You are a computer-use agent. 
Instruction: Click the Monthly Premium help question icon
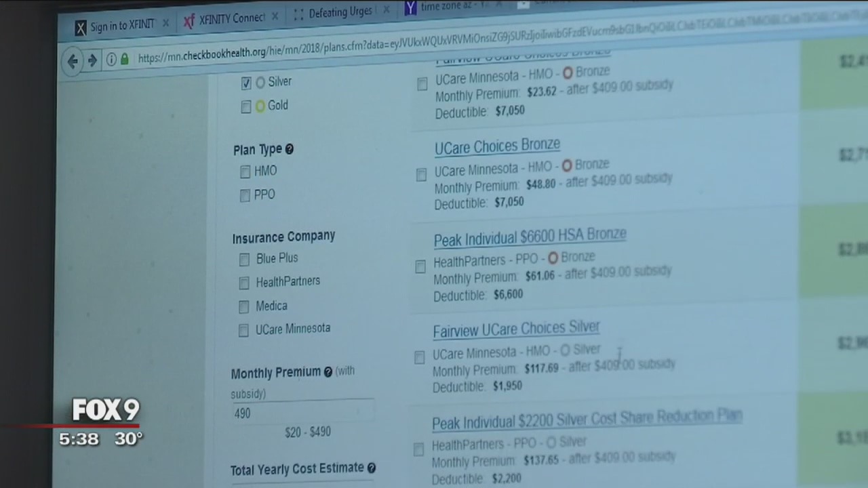tap(328, 372)
